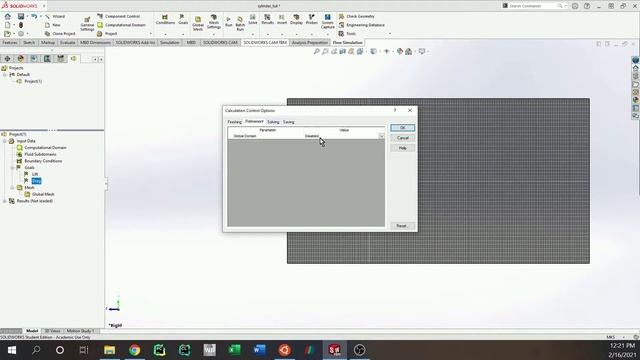Select the Global Domain parameter row
The image size is (640, 360).
[306, 136]
